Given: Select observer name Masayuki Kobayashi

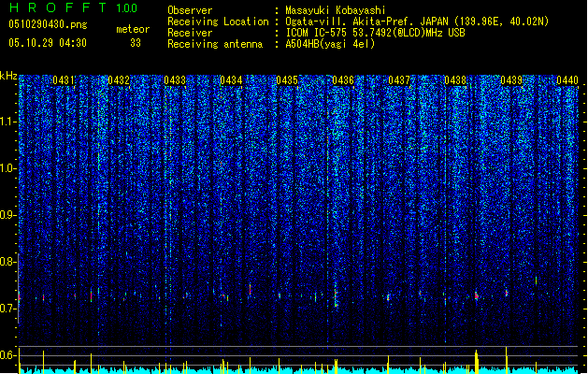Looking at the screenshot, I should point(336,10).
